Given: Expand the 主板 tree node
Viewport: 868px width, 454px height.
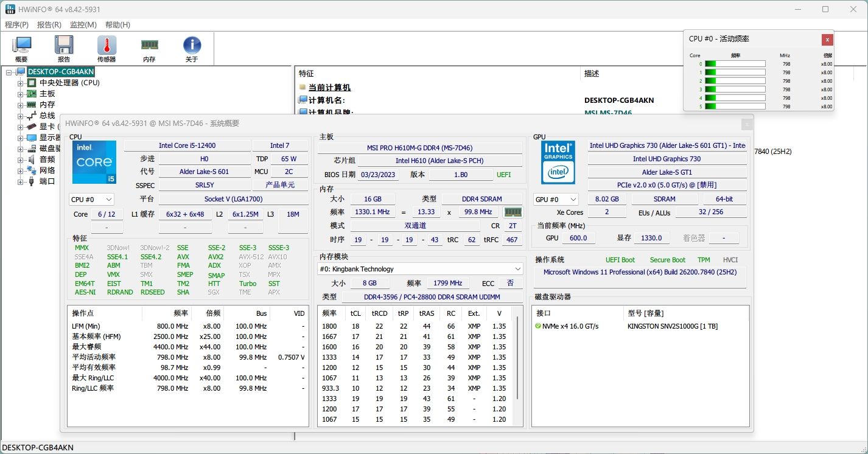Looking at the screenshot, I should tap(20, 94).
